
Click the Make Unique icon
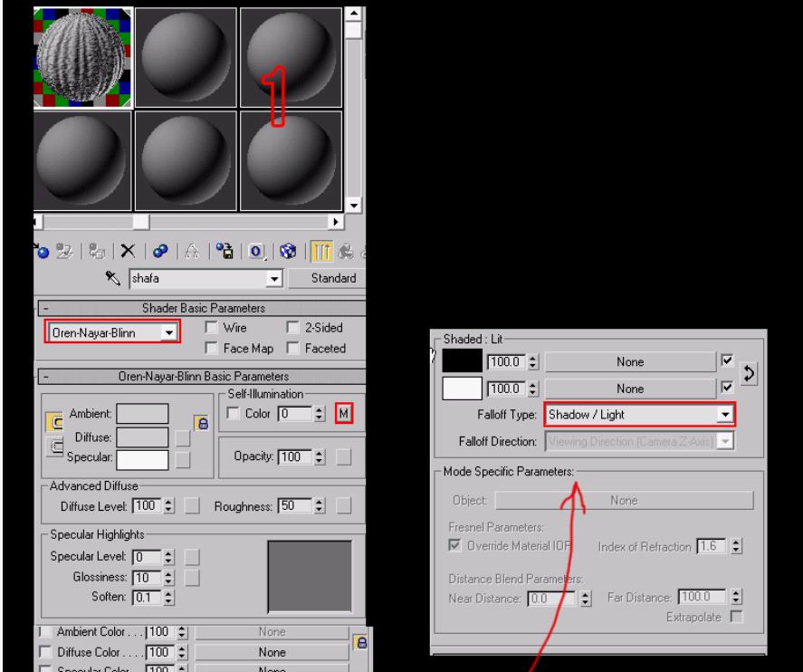(x=192, y=251)
